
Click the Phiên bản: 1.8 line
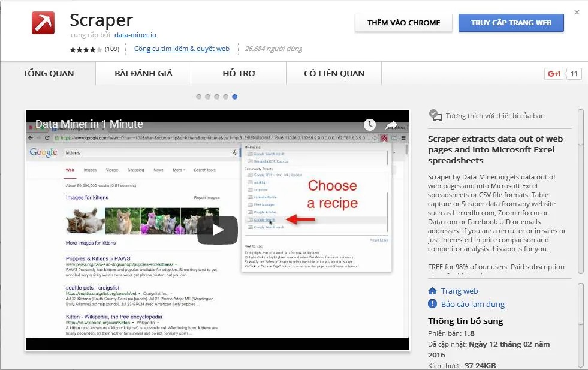click(x=451, y=333)
